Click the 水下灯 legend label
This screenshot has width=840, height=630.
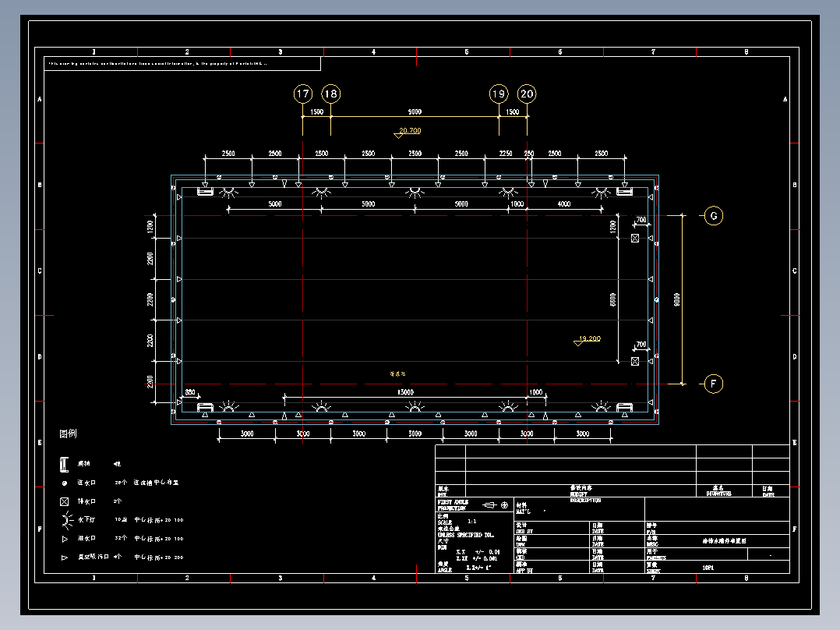coord(86,519)
